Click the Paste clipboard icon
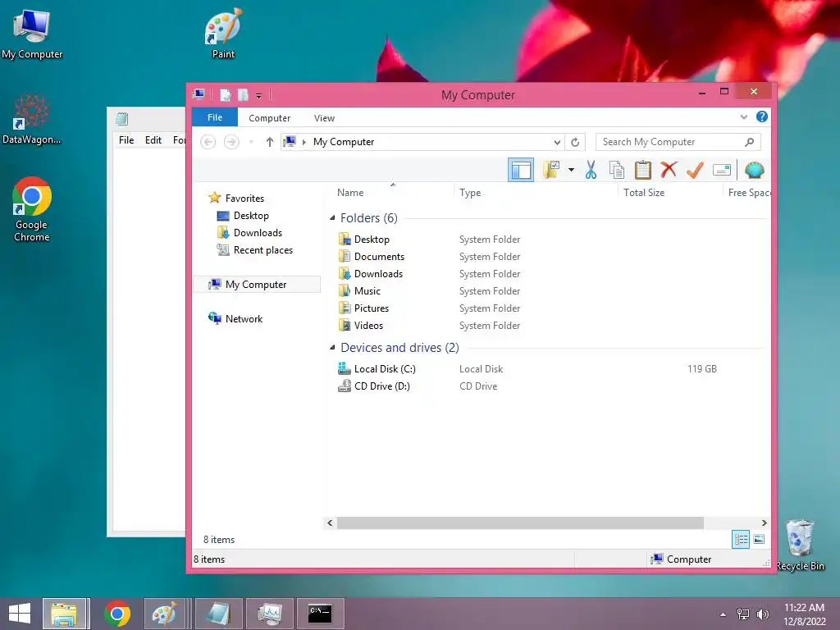This screenshot has width=840, height=630. click(x=642, y=170)
